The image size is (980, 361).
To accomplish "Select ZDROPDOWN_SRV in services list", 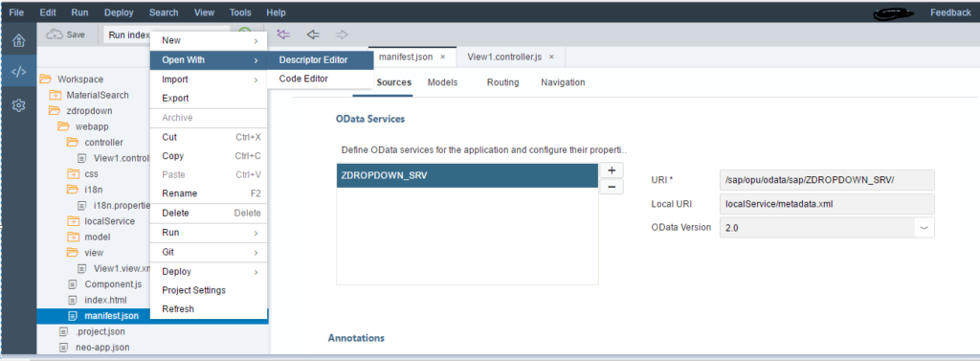I will coord(467,176).
